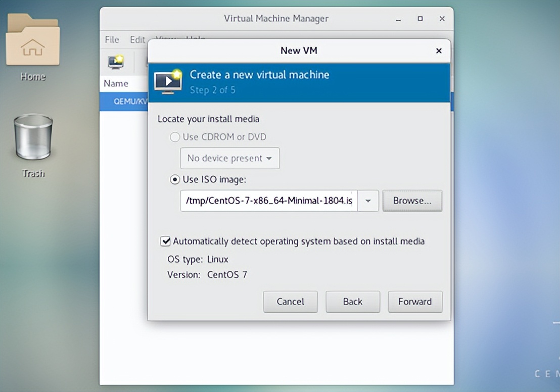Viewport: 560px width, 392px height.
Task: Expand the No device present dropdown
Action: [x=229, y=158]
